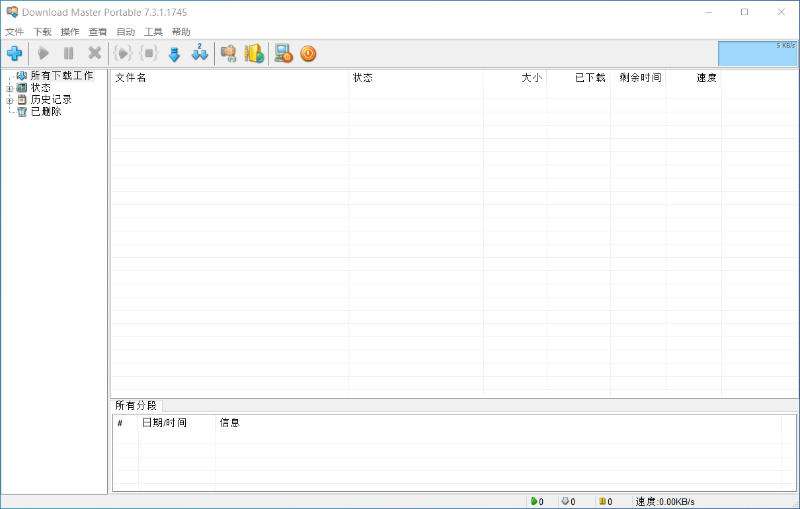Viewport: 800px width, 509px height.
Task: Switch to the 所有分段 tab
Action: (136, 405)
